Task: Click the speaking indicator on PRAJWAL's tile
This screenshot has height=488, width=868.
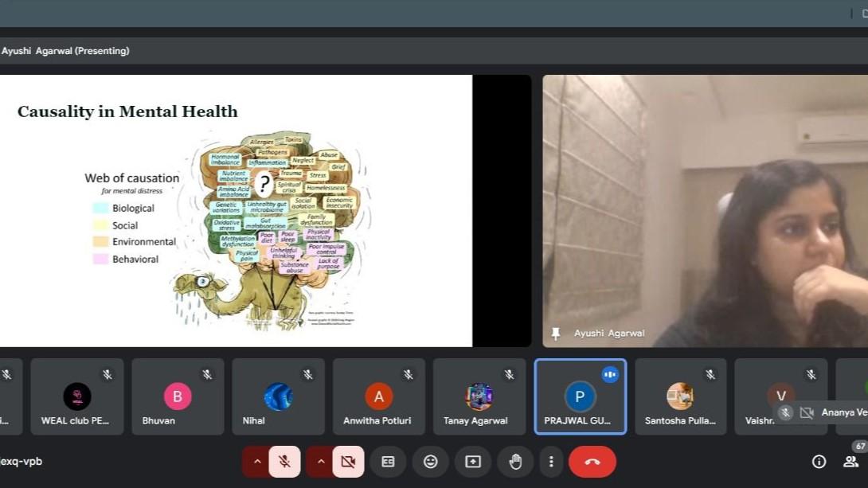Action: [x=610, y=374]
